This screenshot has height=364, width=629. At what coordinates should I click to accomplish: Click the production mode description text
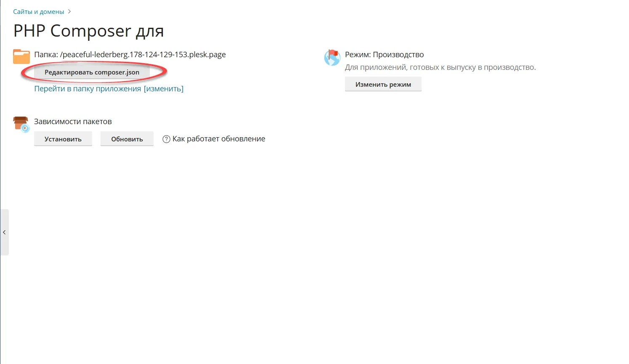click(440, 67)
